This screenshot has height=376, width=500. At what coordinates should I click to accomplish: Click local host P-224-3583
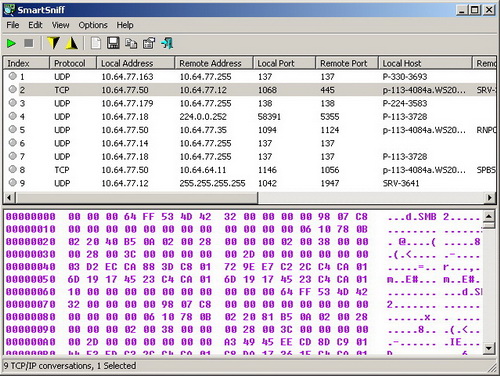tap(405, 103)
